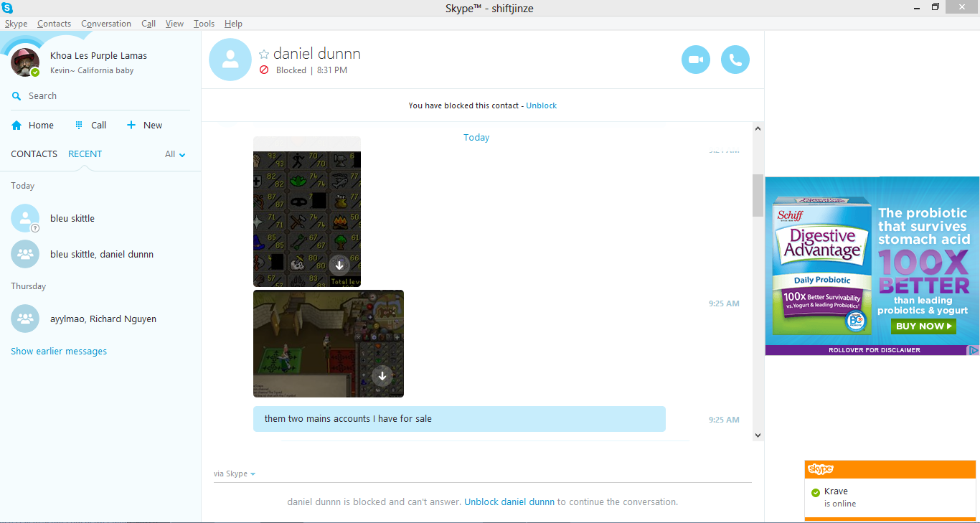The width and height of the screenshot is (980, 523).
Task: Download the skill stats image
Action: click(x=339, y=265)
